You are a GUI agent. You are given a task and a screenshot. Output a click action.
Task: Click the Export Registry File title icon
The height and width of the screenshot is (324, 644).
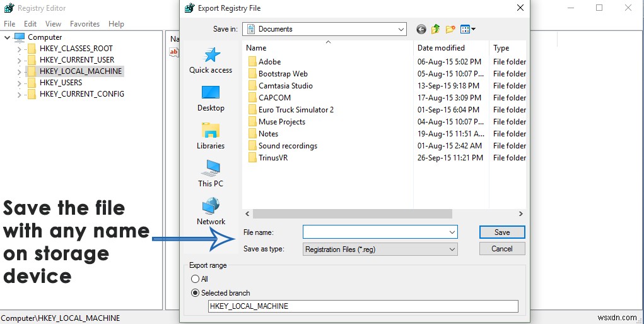pyautogui.click(x=189, y=8)
